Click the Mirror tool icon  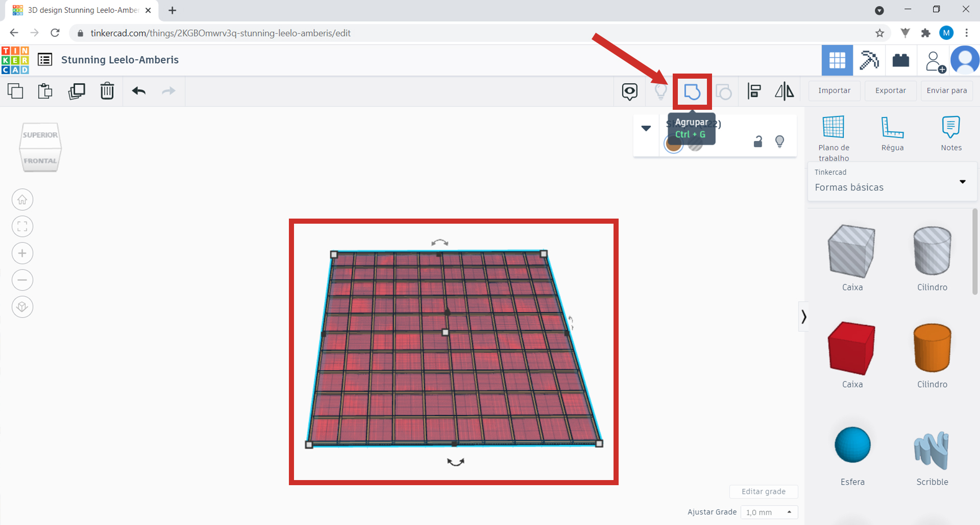coord(784,91)
